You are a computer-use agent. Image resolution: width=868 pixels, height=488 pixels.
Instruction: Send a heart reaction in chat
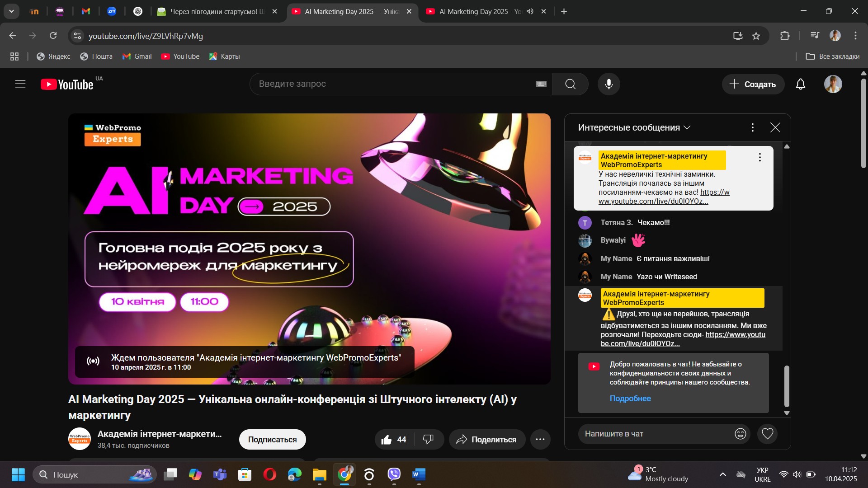tap(767, 434)
